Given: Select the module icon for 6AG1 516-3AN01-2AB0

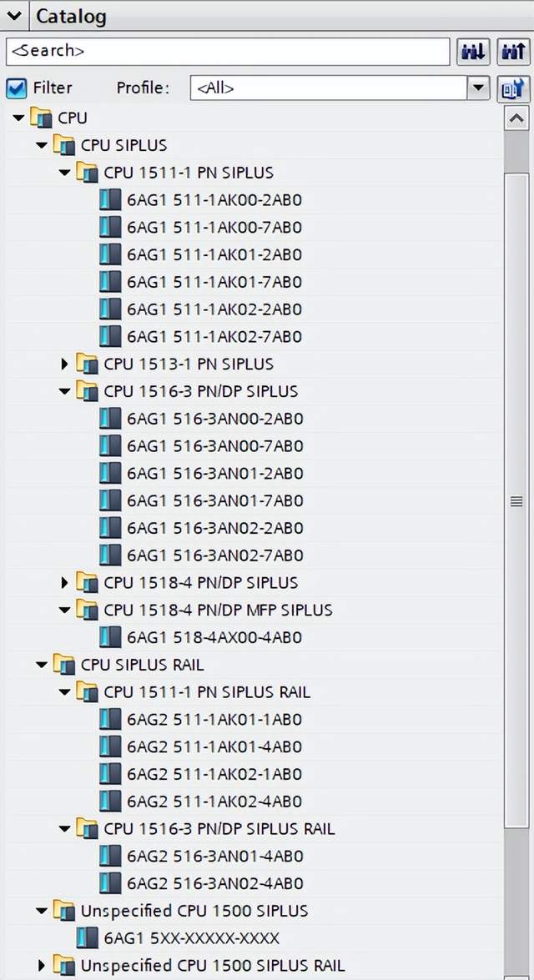Looking at the screenshot, I should pyautogui.click(x=110, y=473).
